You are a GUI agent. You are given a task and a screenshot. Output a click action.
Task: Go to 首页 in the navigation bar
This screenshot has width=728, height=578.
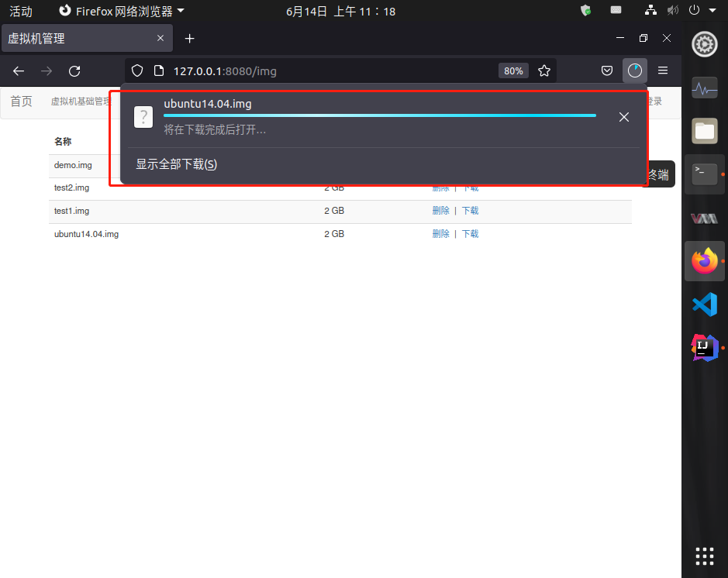click(x=22, y=101)
